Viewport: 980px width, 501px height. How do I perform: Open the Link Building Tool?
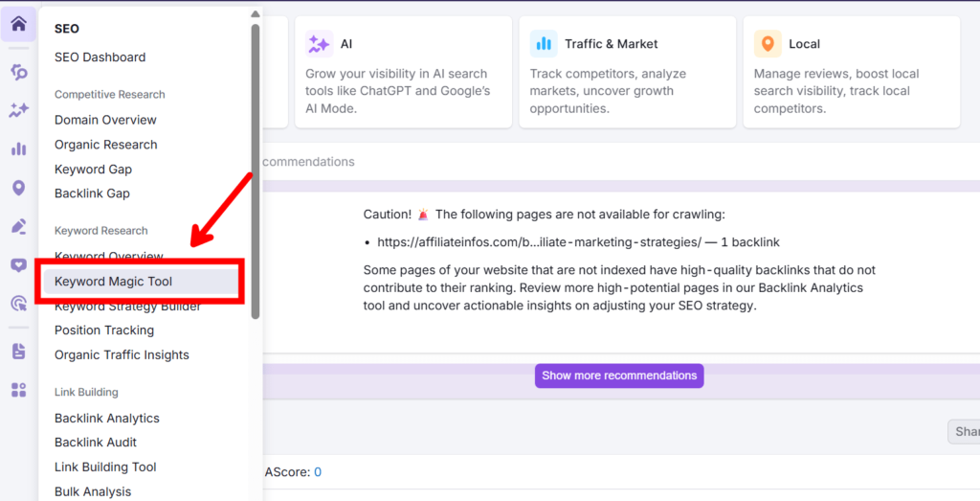105,467
